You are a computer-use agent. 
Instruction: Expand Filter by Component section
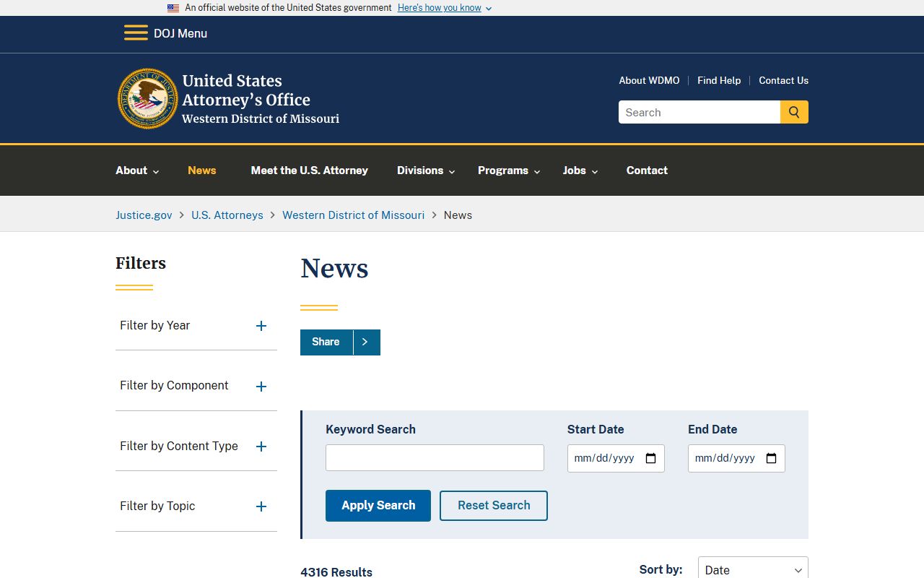click(196, 386)
